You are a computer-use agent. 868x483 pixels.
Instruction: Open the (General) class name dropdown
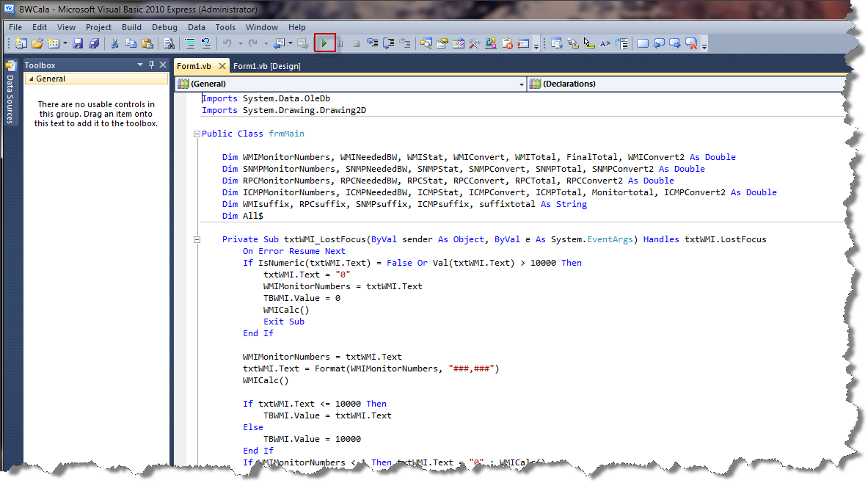pyautogui.click(x=522, y=84)
